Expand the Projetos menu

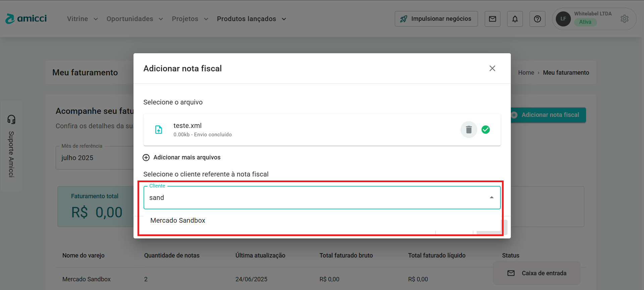(190, 19)
